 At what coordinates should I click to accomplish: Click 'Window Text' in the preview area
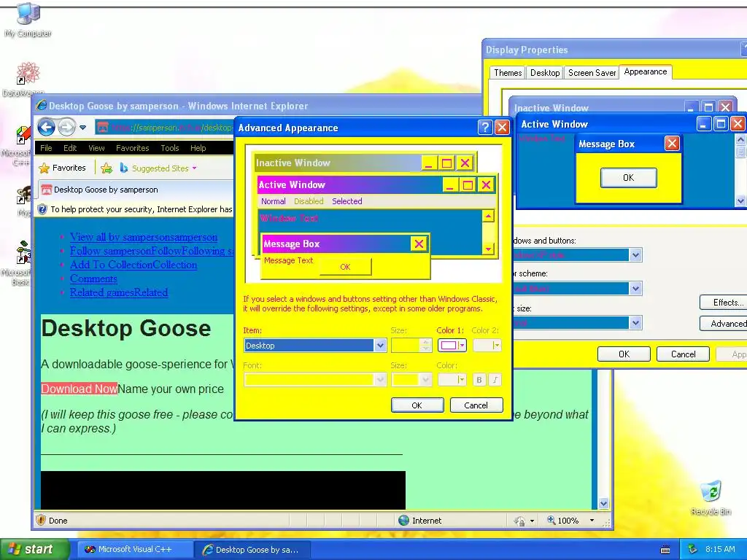pos(289,218)
